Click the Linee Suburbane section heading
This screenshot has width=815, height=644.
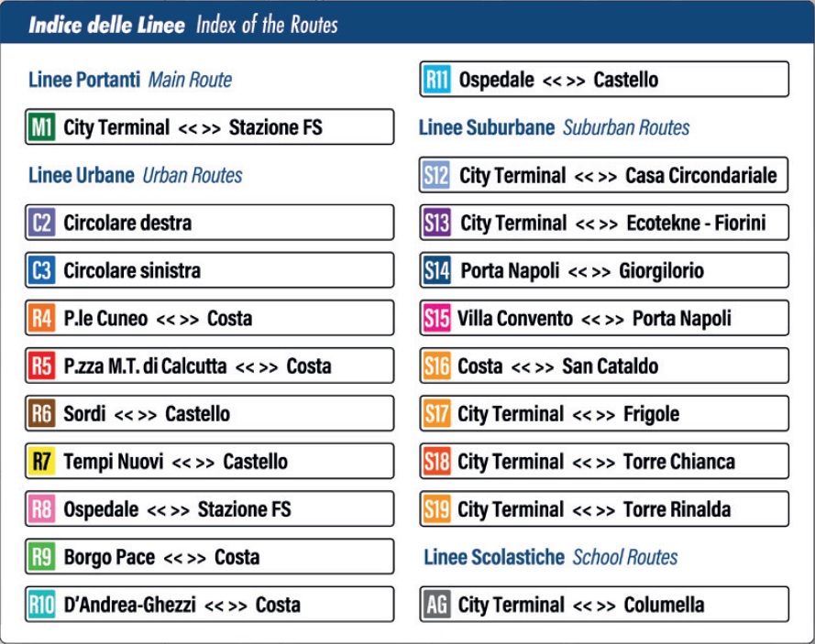[554, 127]
